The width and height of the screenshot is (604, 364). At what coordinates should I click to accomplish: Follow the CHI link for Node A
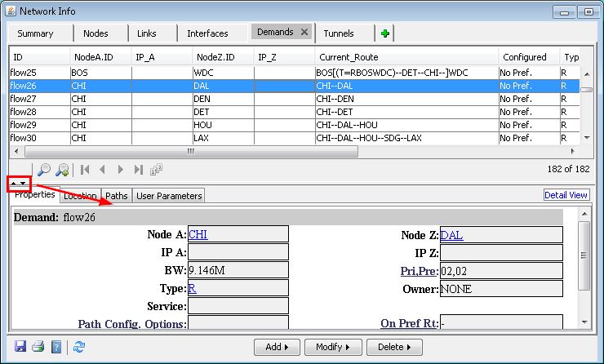[198, 235]
